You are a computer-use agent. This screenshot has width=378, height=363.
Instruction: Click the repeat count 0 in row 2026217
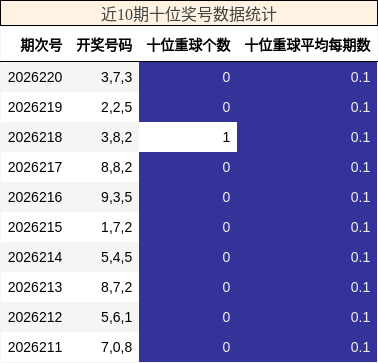226,167
